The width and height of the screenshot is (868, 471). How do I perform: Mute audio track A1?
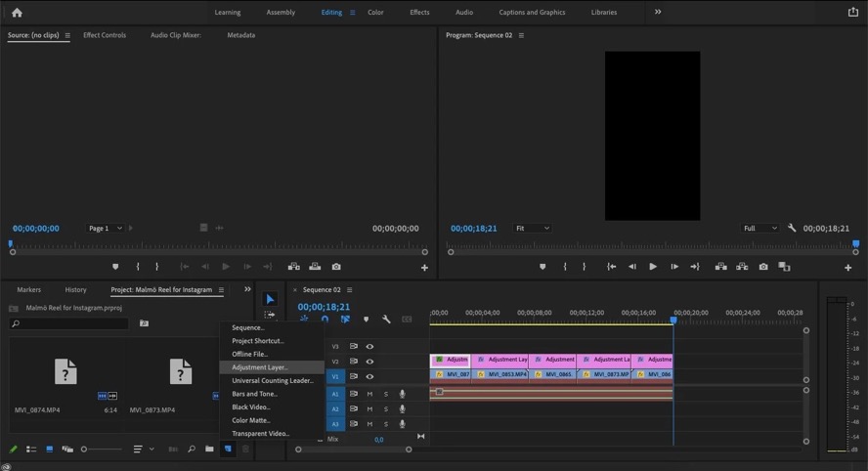(x=369, y=394)
